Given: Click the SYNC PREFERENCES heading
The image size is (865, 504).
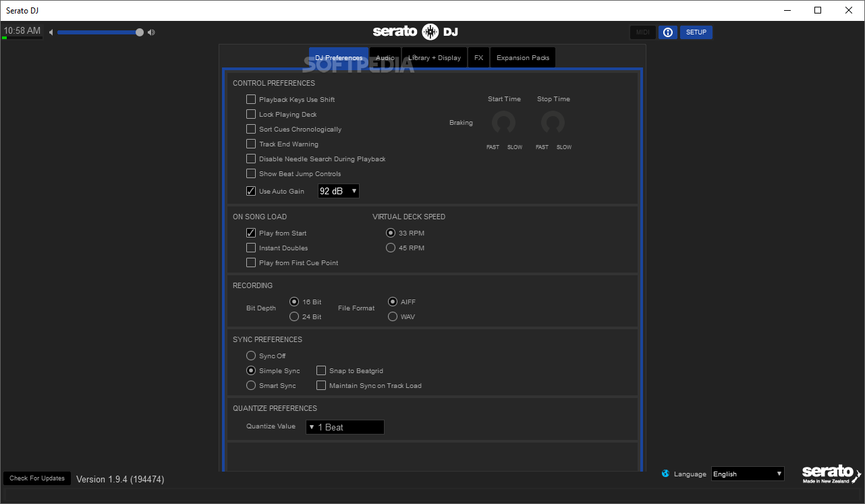Looking at the screenshot, I should [267, 339].
